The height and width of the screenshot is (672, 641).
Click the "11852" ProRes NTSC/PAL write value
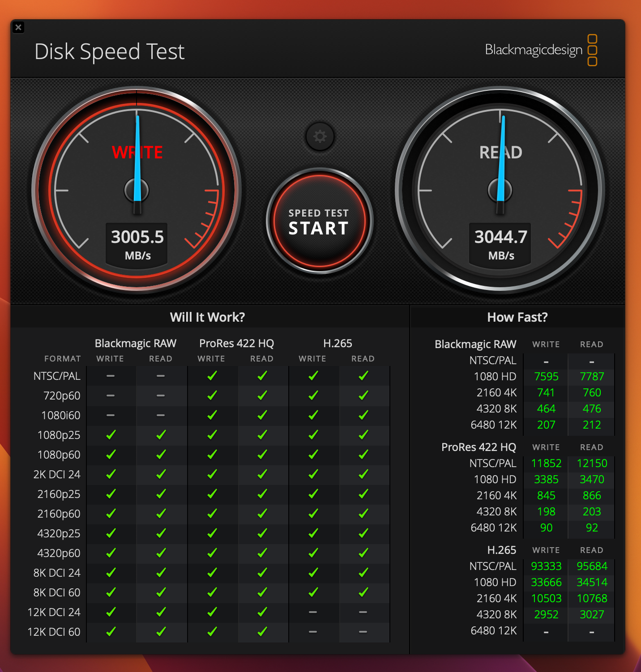[546, 464]
